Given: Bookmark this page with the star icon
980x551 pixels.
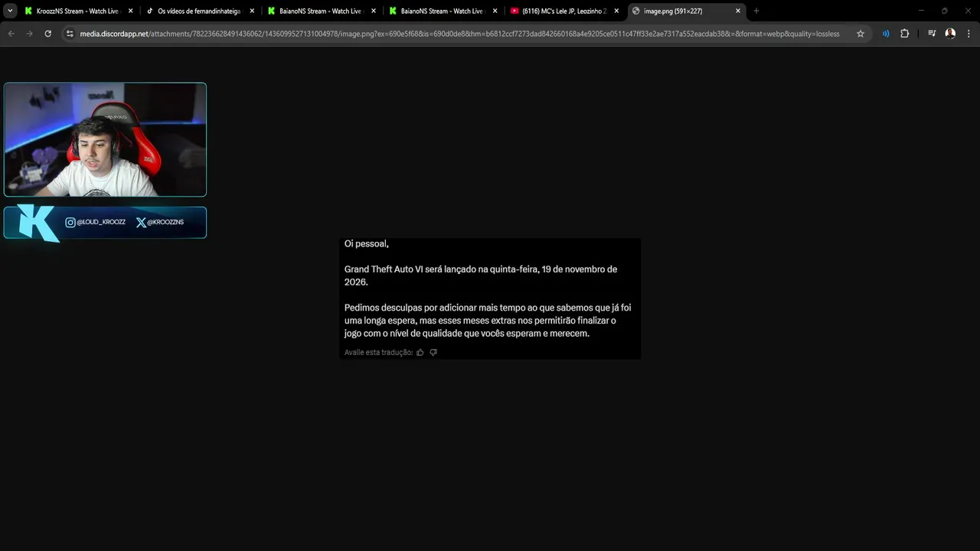Looking at the screenshot, I should coord(861,34).
